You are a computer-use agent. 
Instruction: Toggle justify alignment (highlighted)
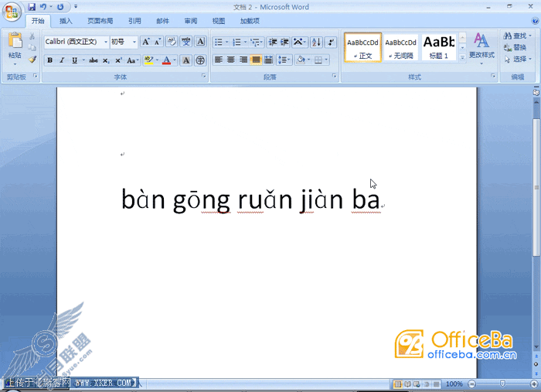[256, 60]
